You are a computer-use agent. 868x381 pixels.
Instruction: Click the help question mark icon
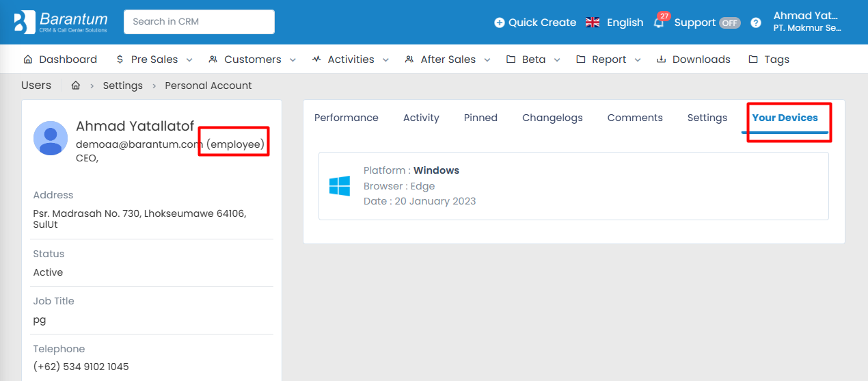755,23
